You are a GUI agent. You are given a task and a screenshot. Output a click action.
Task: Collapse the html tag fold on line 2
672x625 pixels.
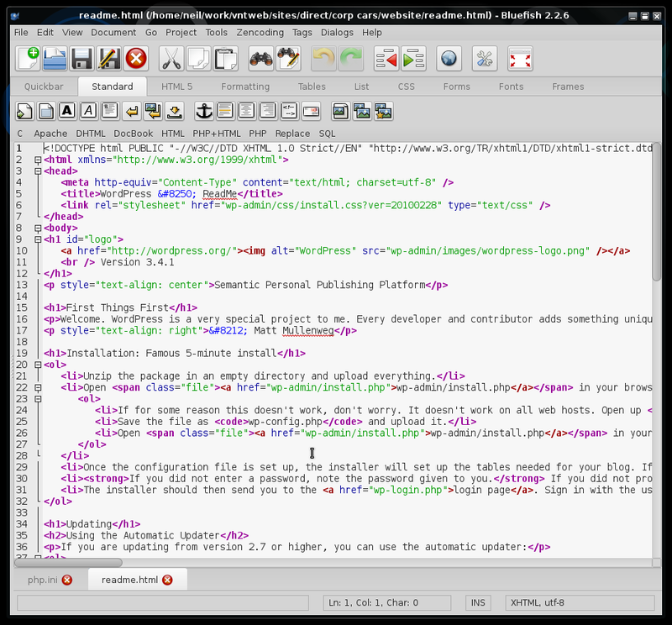[x=38, y=160]
